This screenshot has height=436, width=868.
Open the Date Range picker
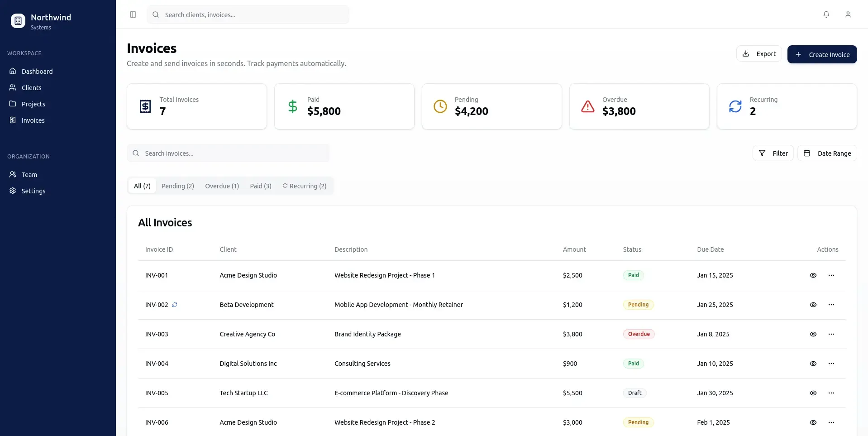coord(828,153)
